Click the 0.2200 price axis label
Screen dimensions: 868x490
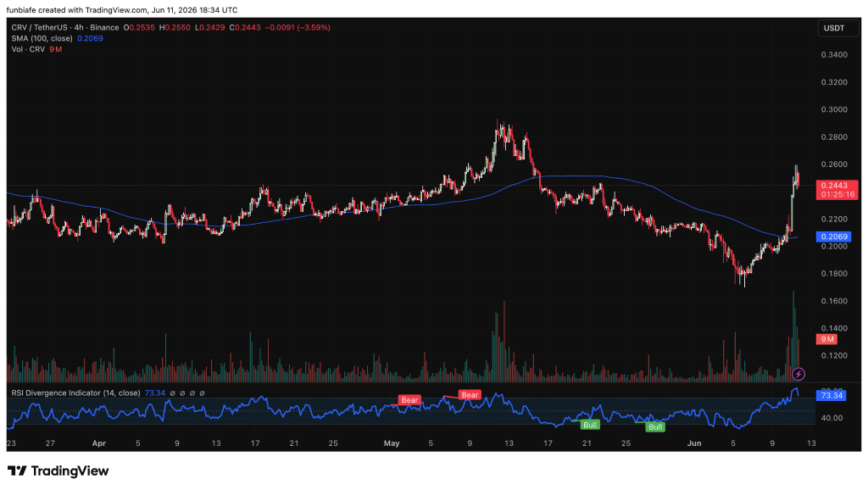tap(834, 220)
